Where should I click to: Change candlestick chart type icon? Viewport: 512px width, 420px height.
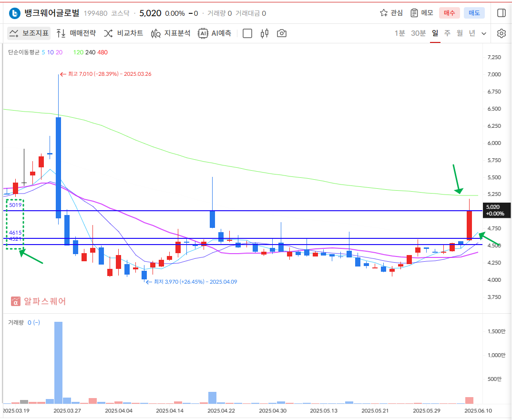coord(265,33)
